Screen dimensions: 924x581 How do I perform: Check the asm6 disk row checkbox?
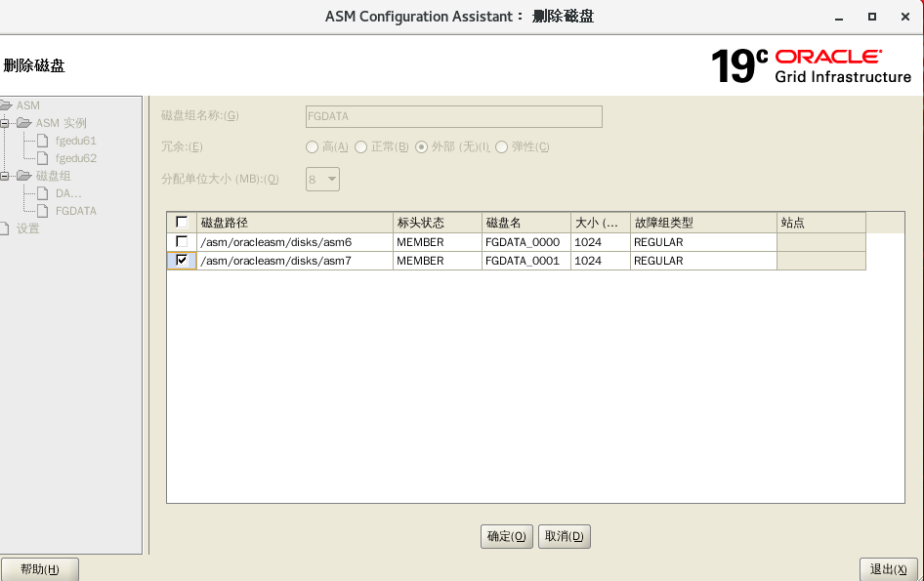click(182, 241)
